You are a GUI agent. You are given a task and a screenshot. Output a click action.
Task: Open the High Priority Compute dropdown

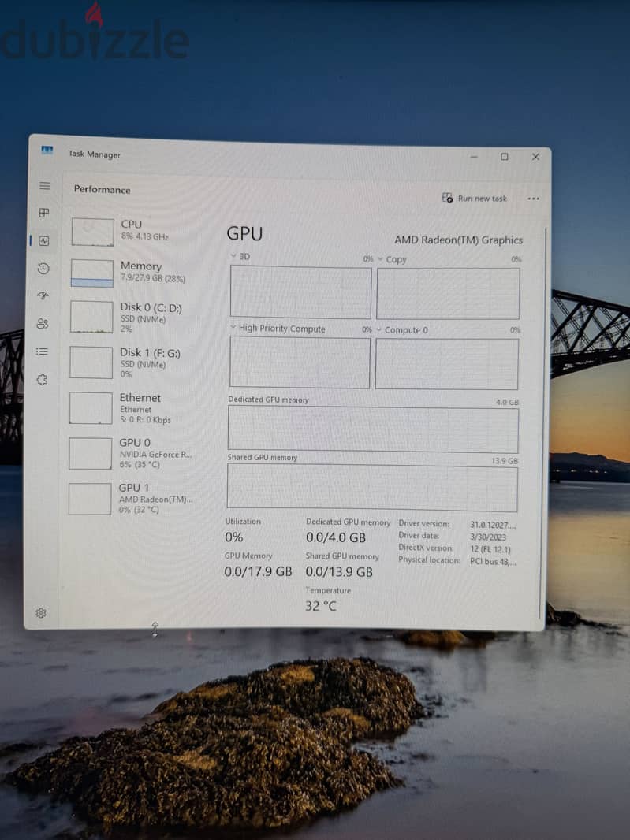point(278,329)
